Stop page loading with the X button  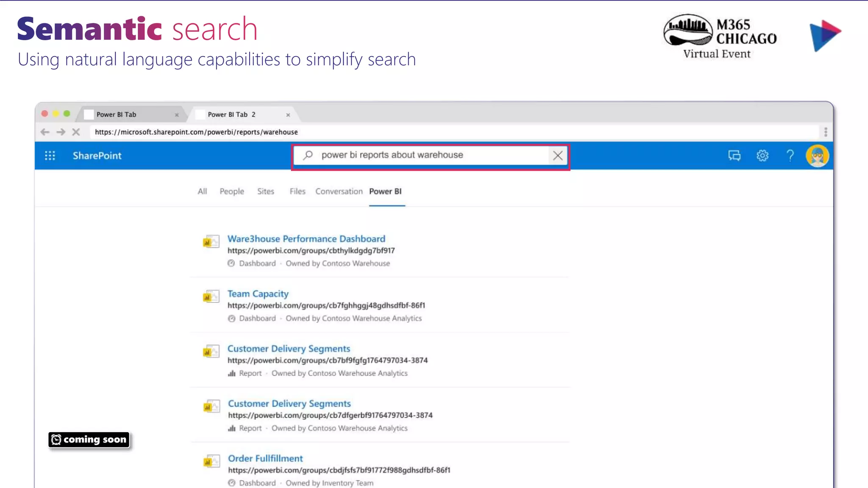click(76, 132)
